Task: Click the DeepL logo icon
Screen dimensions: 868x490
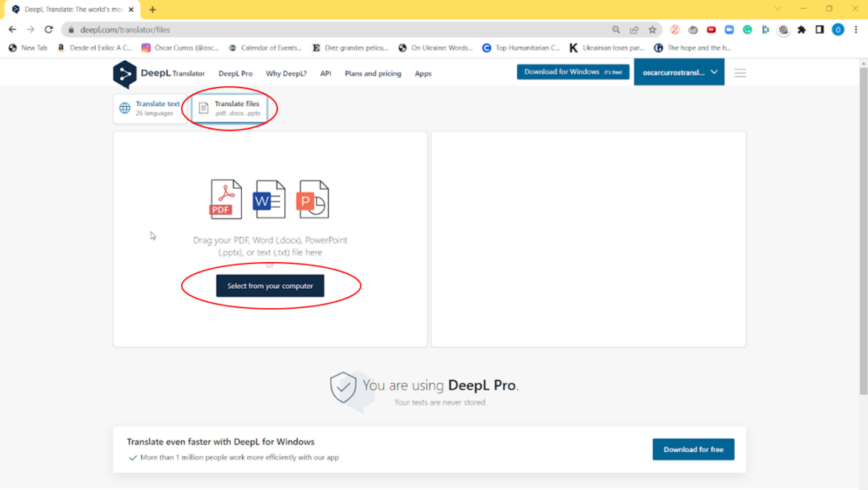Action: click(125, 73)
